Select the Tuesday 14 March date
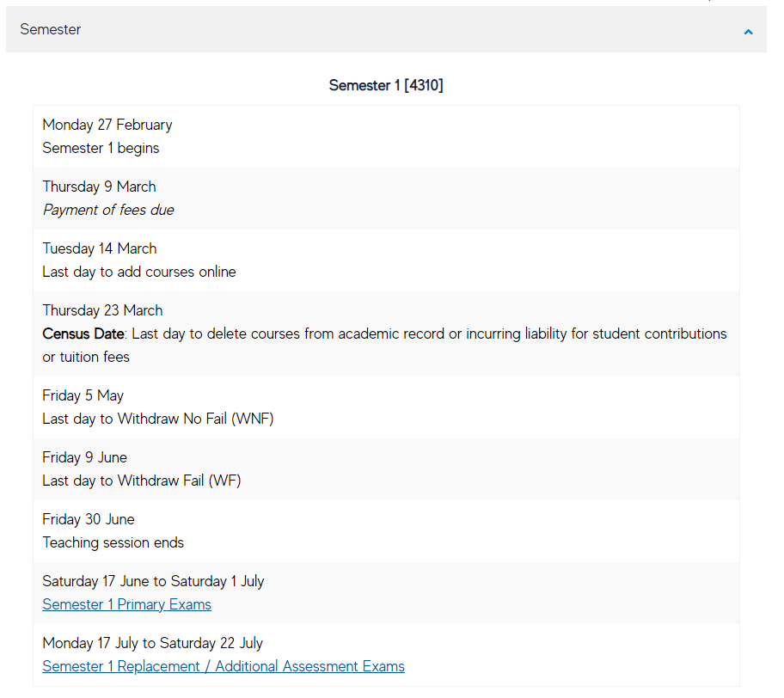Image resolution: width=784 pixels, height=698 pixels. point(100,248)
